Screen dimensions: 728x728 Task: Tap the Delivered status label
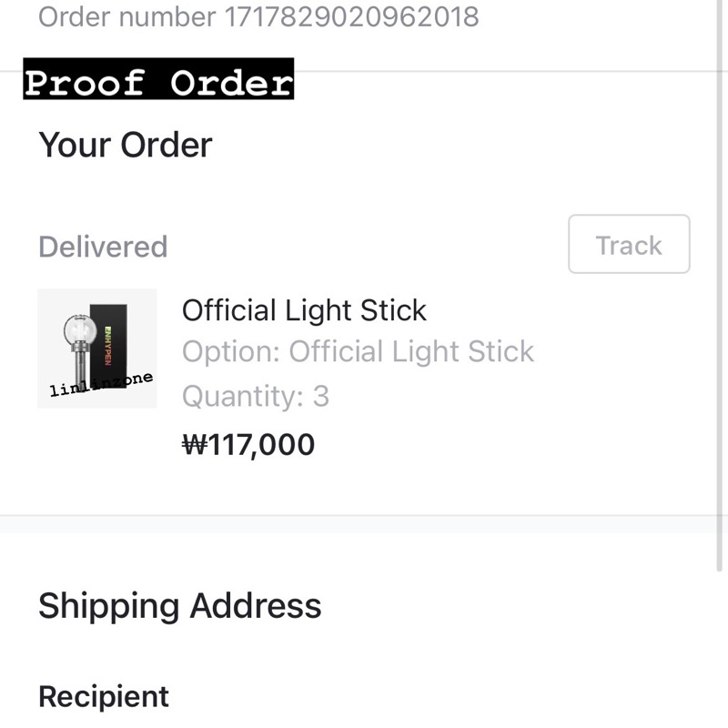pos(103,246)
